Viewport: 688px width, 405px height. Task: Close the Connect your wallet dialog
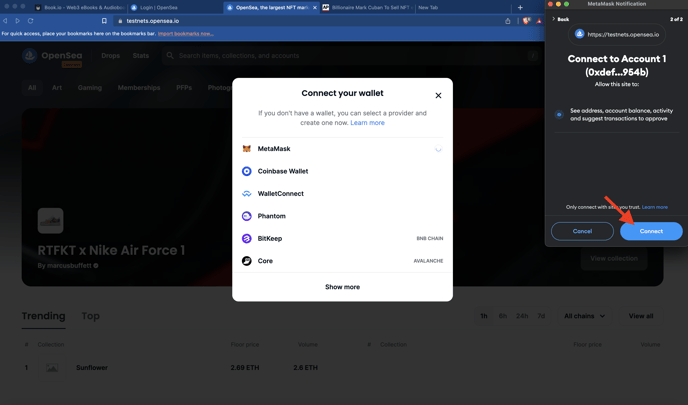(x=438, y=96)
